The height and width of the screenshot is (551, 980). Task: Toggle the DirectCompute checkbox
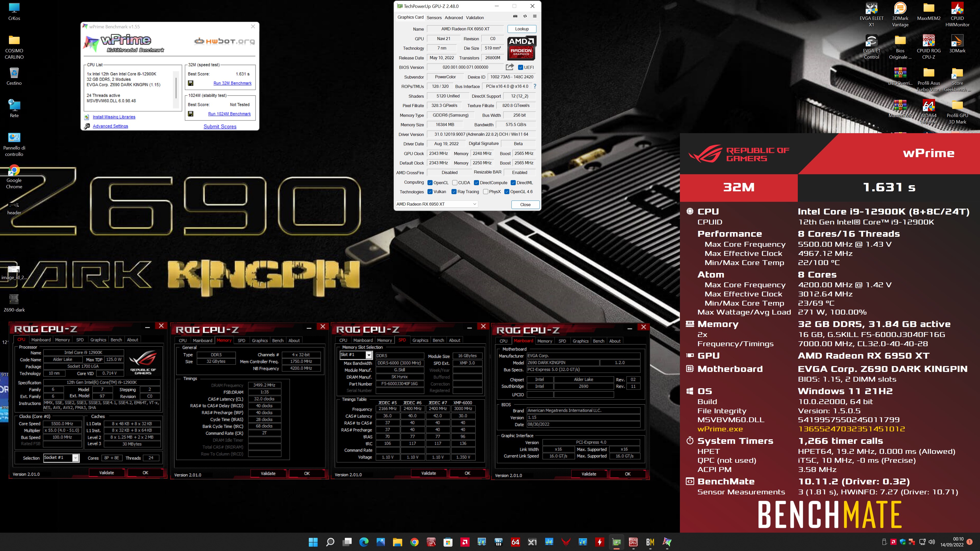(476, 183)
